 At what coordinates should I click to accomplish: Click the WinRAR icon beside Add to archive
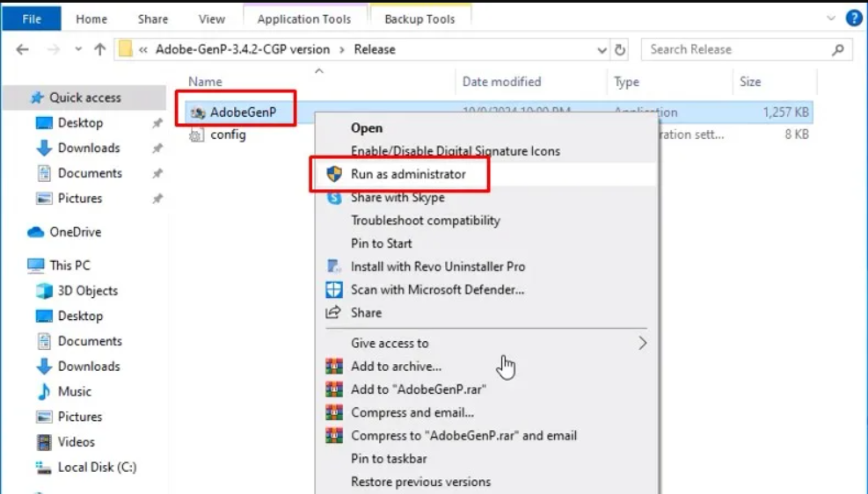coord(334,366)
